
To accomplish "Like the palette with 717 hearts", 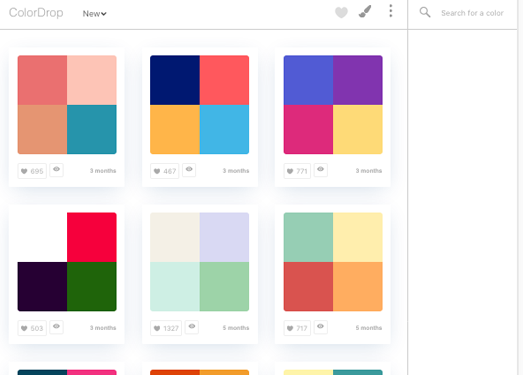I will 297,328.
